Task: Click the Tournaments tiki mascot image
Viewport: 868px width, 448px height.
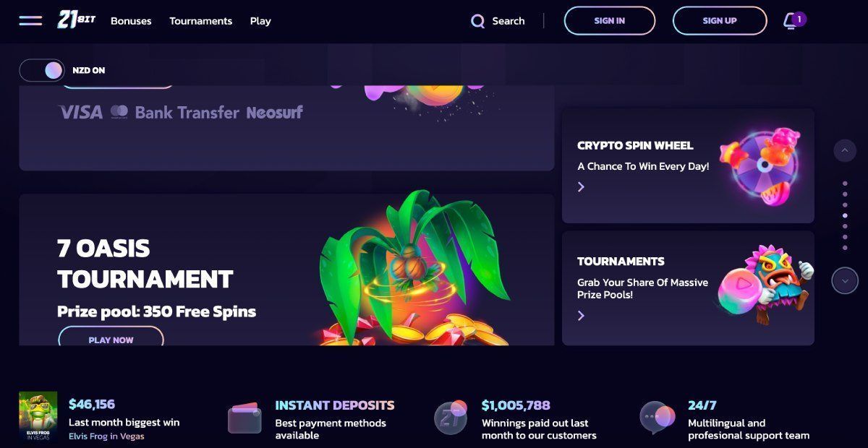Action: coord(765,283)
